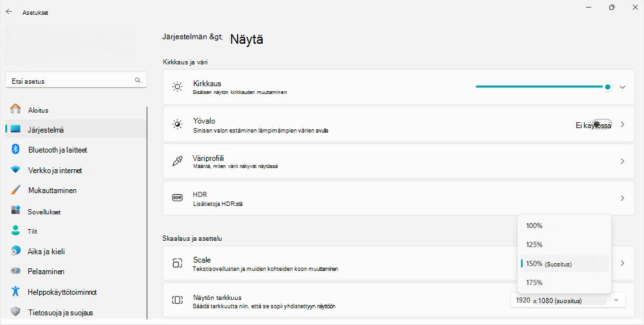Click into the Etsi asetus search field
This screenshot has height=325, width=644.
(x=76, y=80)
